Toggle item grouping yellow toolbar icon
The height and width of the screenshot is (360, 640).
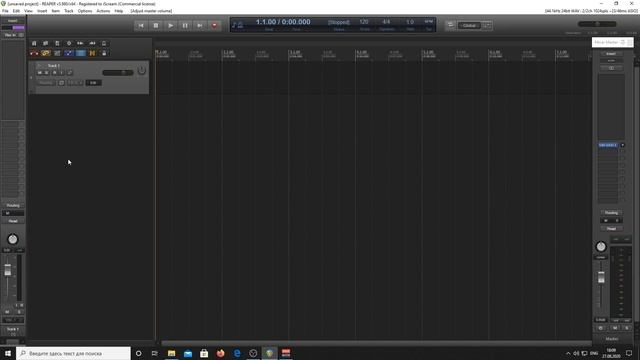(46, 53)
